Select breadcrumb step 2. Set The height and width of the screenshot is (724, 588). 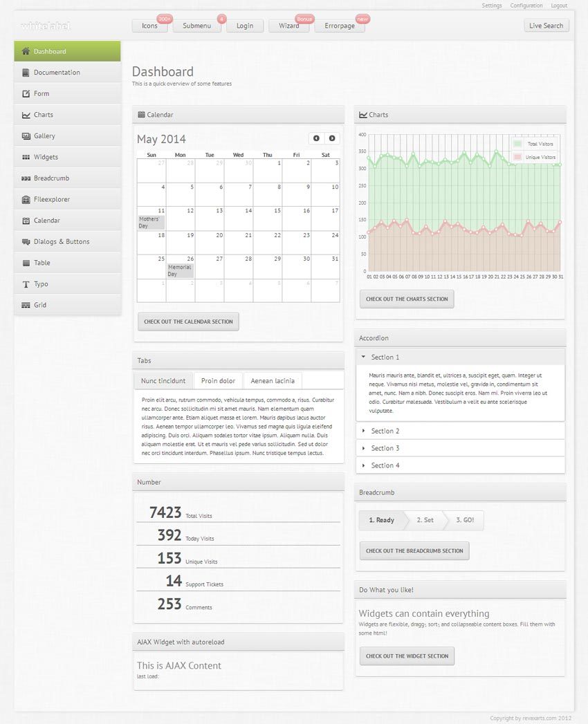[x=425, y=520]
